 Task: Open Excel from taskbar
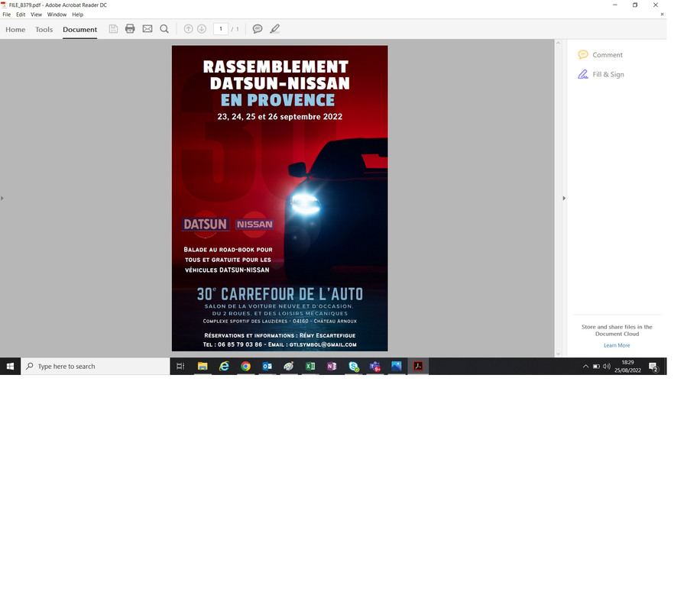coord(310,367)
